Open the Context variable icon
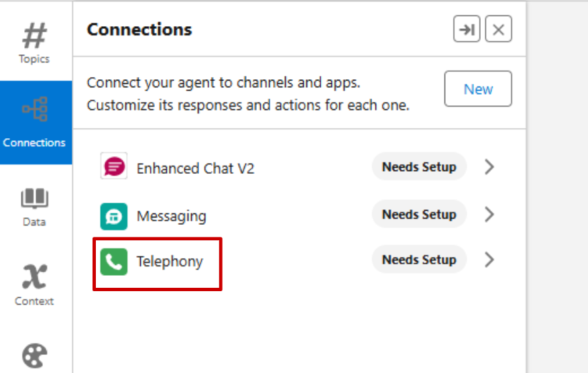This screenshot has height=373, width=588. tap(34, 276)
